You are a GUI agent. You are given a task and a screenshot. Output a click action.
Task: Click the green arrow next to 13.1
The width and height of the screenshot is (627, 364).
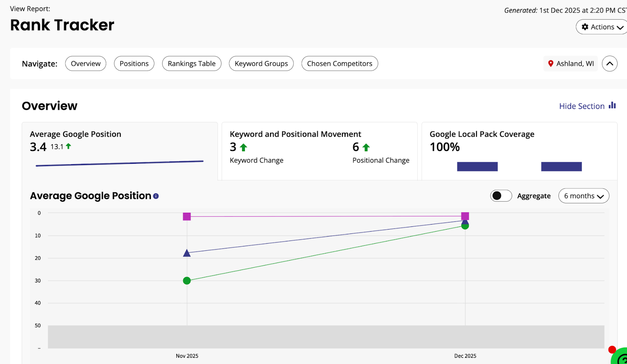point(69,146)
